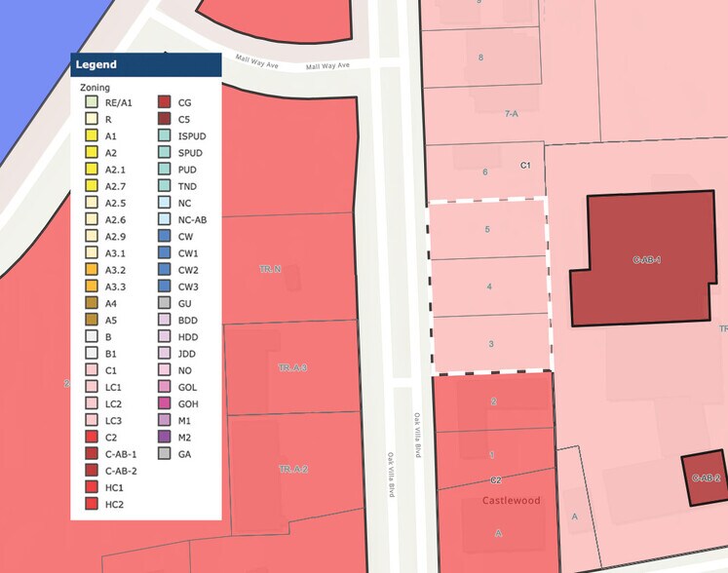Click the A1 yellow legend swatch
Image resolution: width=728 pixels, height=573 pixels.
[92, 135]
